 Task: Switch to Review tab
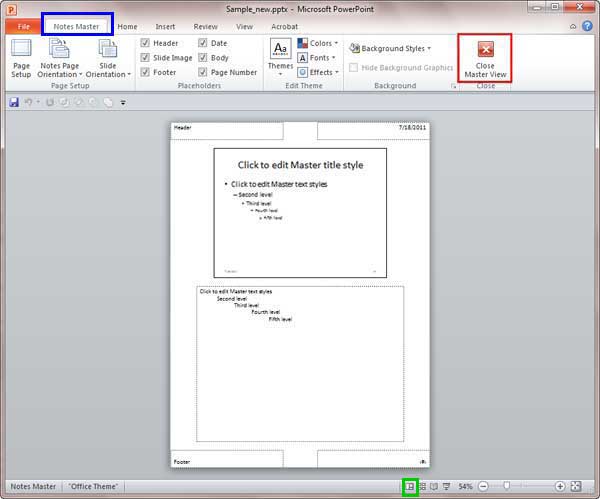tap(205, 26)
